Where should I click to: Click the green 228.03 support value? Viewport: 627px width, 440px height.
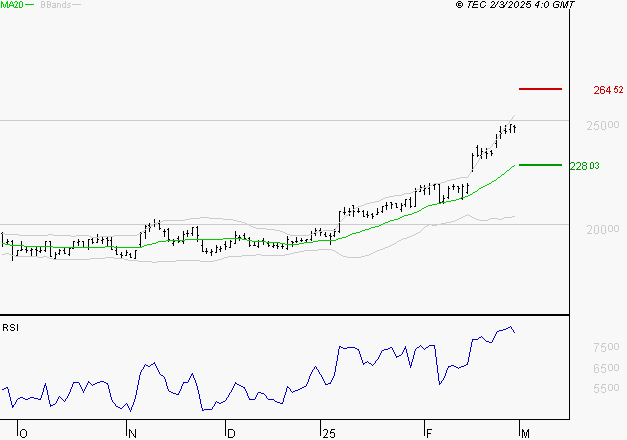coord(585,166)
